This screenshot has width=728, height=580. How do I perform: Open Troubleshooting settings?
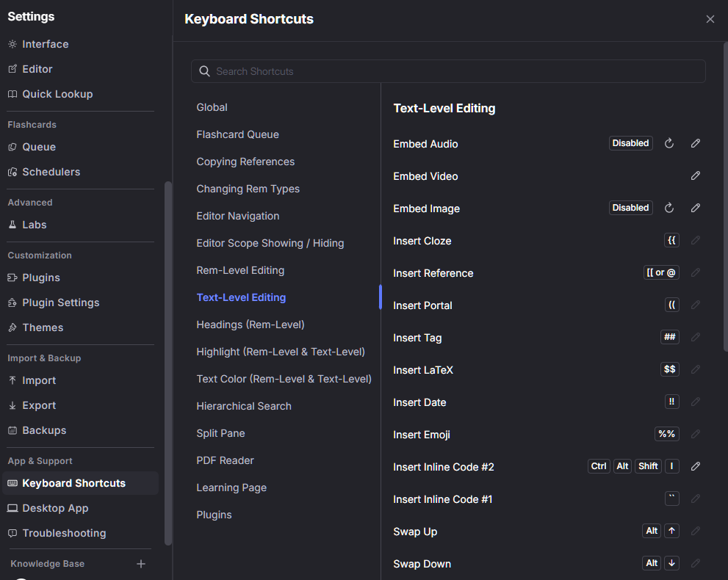click(64, 533)
